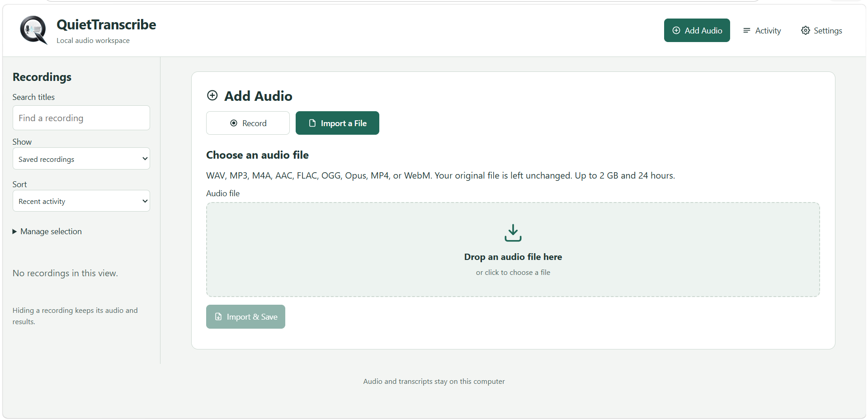Switch to the Record tab
Viewport: 868px width, 420px height.
coord(248,123)
